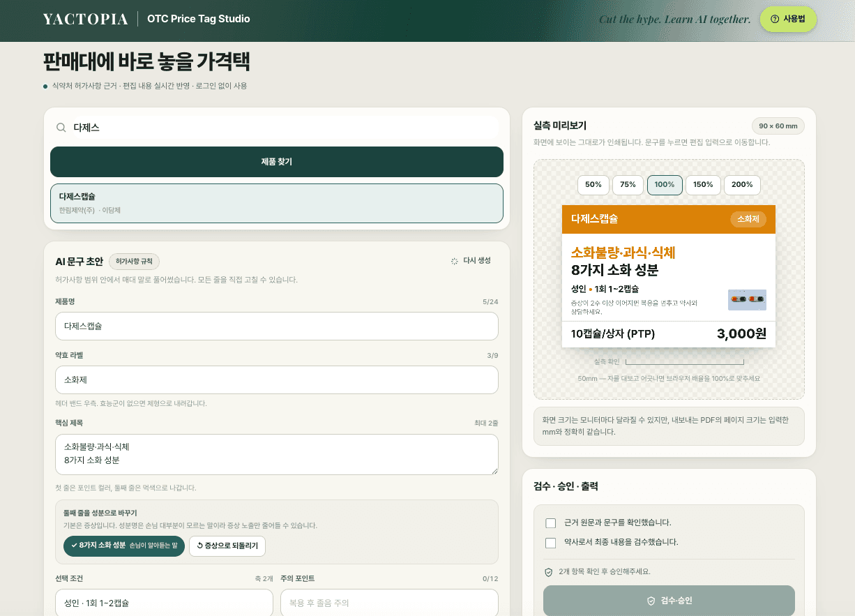Screen dimensions: 855x616
Task: Set preview zoom to 150%
Action: (704, 185)
